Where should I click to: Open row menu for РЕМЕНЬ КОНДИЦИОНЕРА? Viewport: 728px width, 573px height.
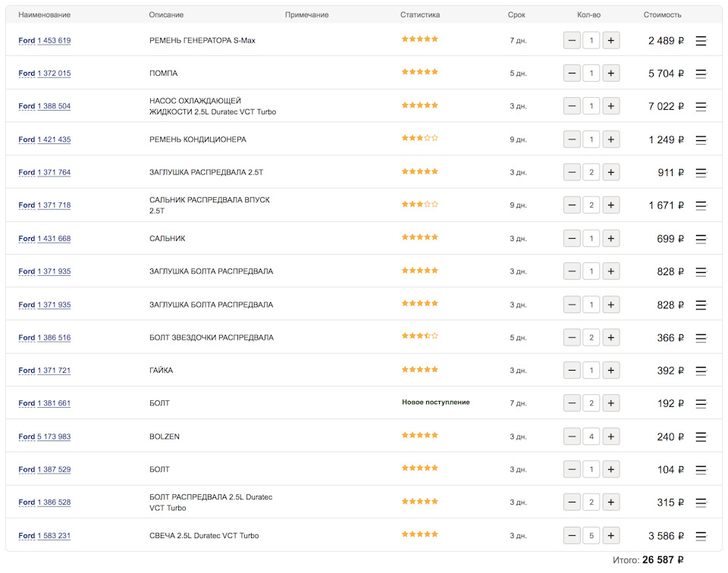click(701, 139)
